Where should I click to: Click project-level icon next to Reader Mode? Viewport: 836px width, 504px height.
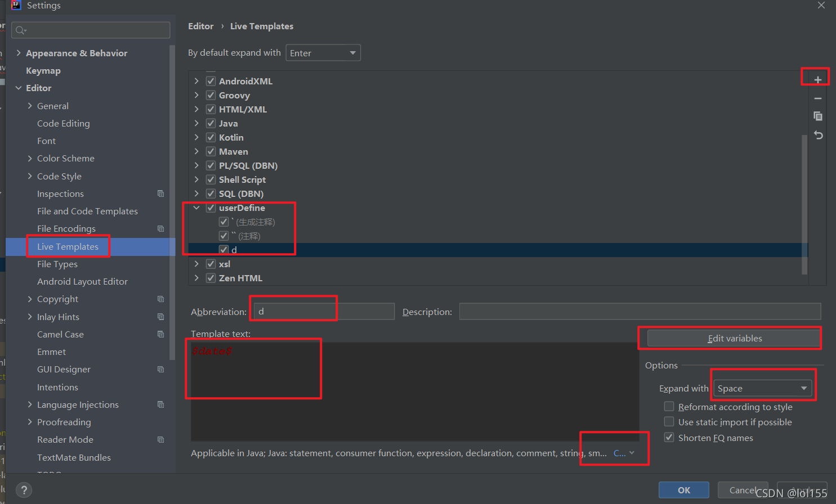[161, 439]
